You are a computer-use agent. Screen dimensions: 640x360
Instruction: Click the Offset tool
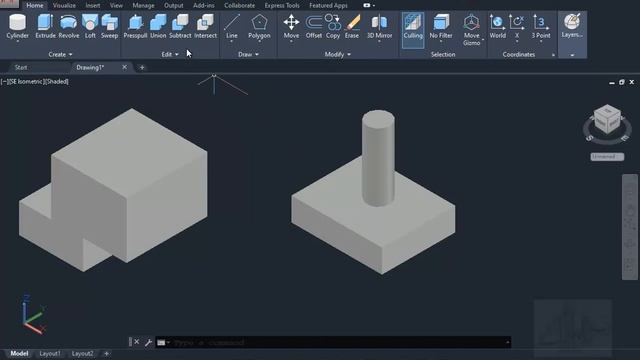(313, 27)
